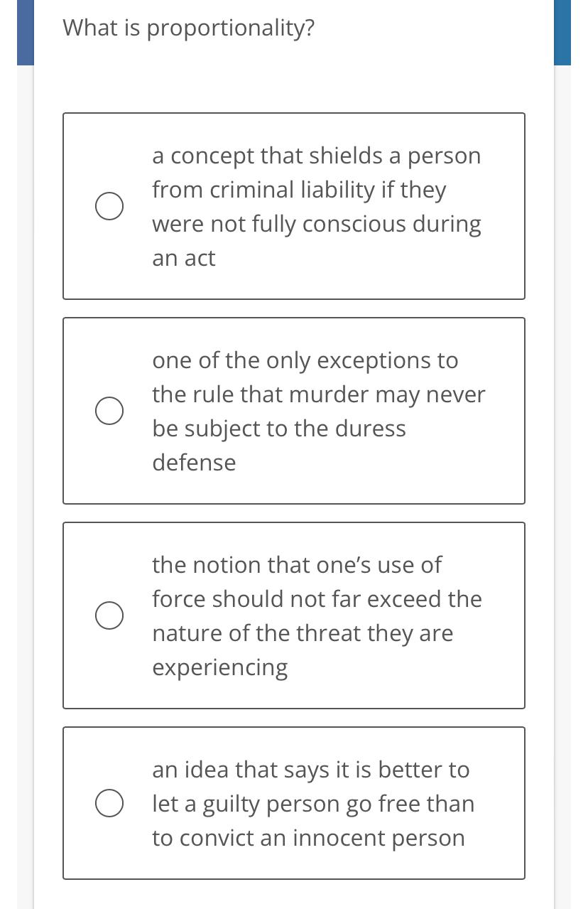Screen dimensions: 588x909
Task: Choose the last answer about convicting an innocent person
Action: click(x=294, y=802)
